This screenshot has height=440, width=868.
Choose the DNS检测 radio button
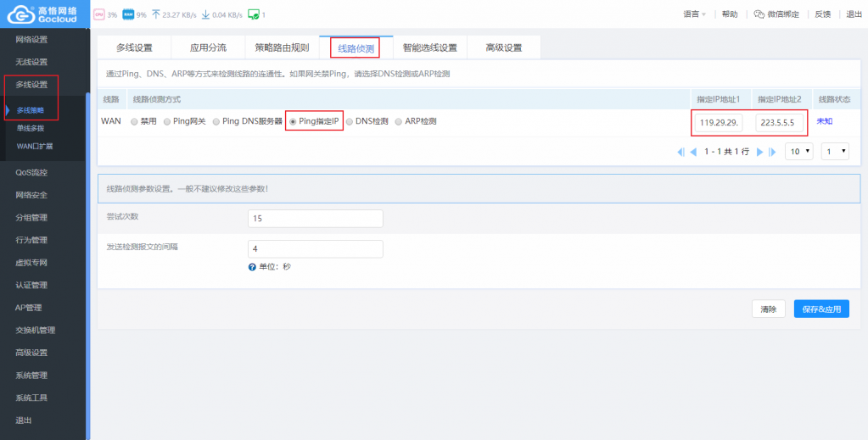[350, 121]
